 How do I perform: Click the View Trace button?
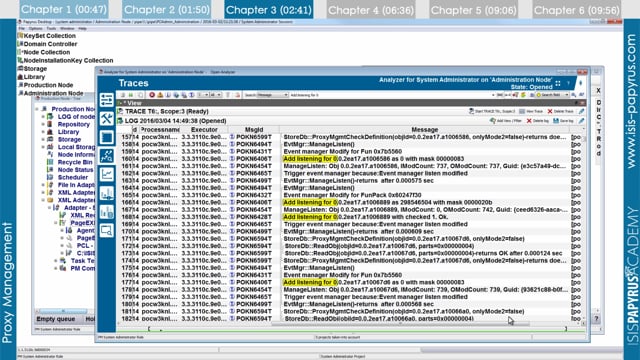[531, 111]
